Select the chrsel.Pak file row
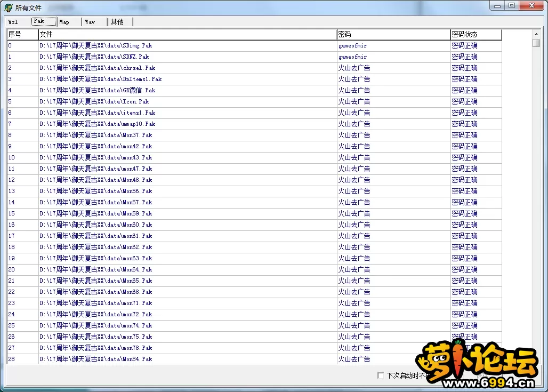548x392 pixels. pos(254,68)
